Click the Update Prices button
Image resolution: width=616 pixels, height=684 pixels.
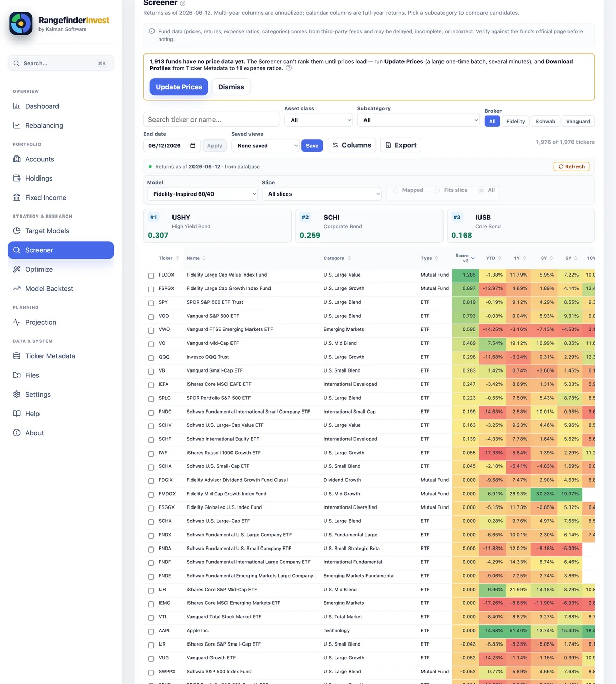(x=179, y=87)
